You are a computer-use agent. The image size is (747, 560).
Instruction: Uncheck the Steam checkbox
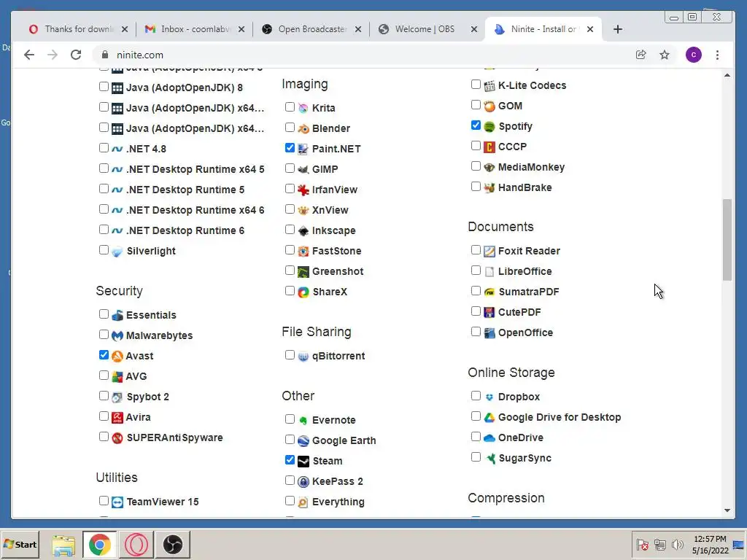[290, 460]
